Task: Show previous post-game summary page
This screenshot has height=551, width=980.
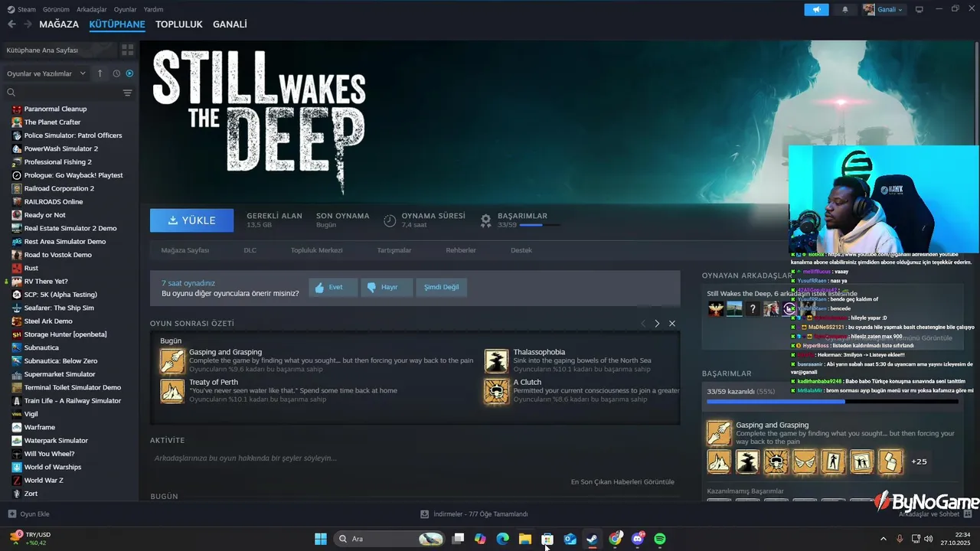Action: click(x=643, y=324)
